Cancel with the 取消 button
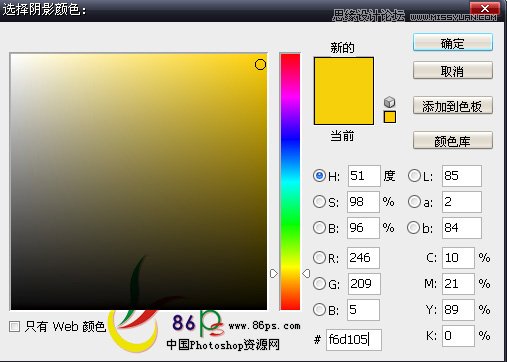Viewport: 507px width, 362px height. pyautogui.click(x=453, y=70)
